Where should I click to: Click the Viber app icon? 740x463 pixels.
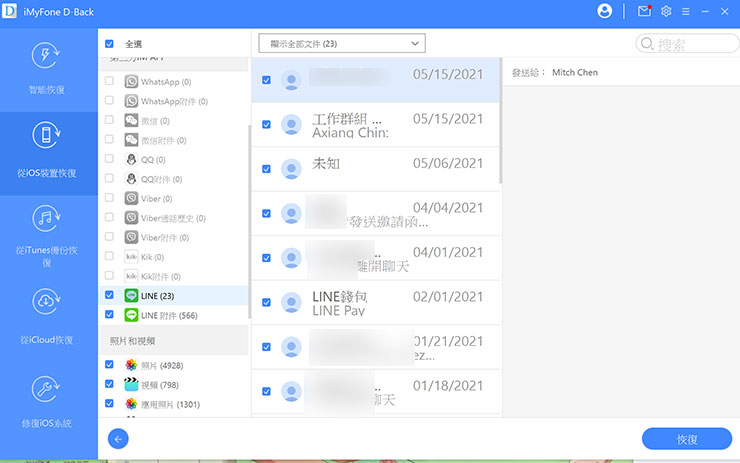coord(131,198)
